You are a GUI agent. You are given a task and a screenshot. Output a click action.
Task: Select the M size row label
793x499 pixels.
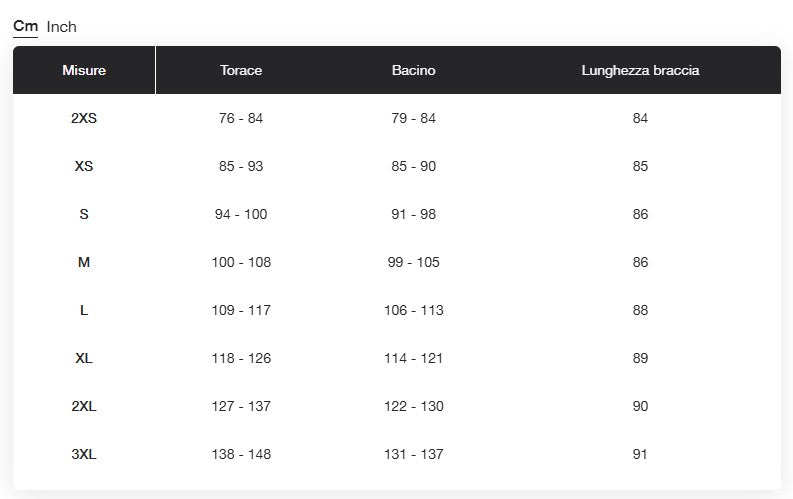click(84, 262)
